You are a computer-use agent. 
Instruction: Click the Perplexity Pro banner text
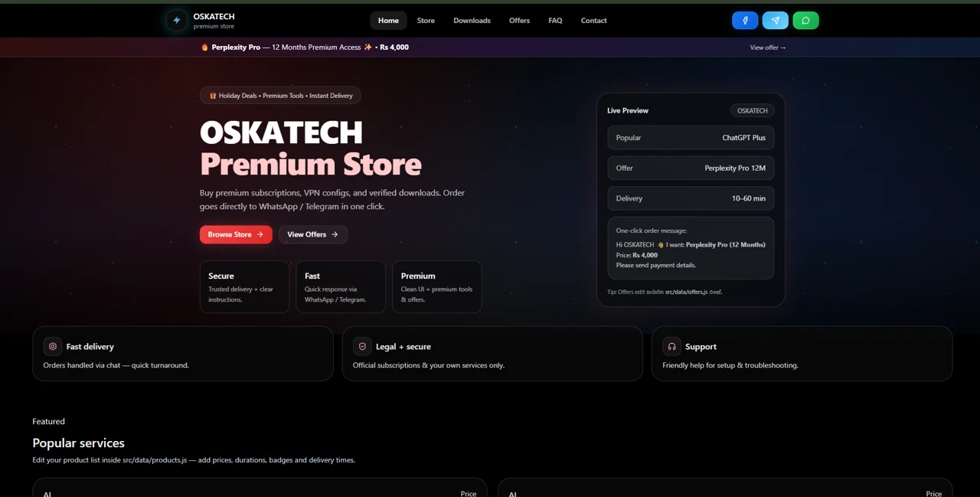pos(236,47)
